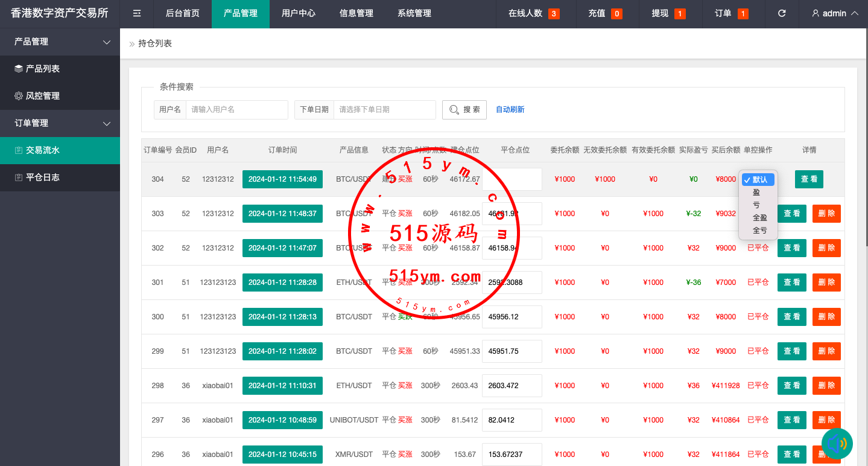Open the trade flow sidebar item

[x=42, y=150]
